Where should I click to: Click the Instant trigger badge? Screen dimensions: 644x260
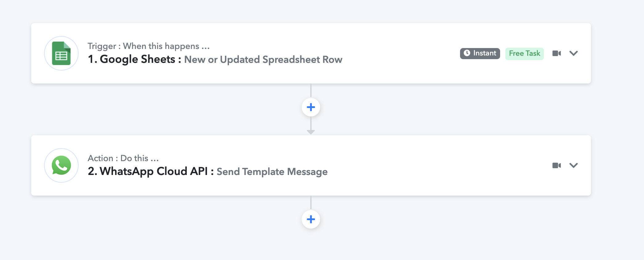coord(480,53)
